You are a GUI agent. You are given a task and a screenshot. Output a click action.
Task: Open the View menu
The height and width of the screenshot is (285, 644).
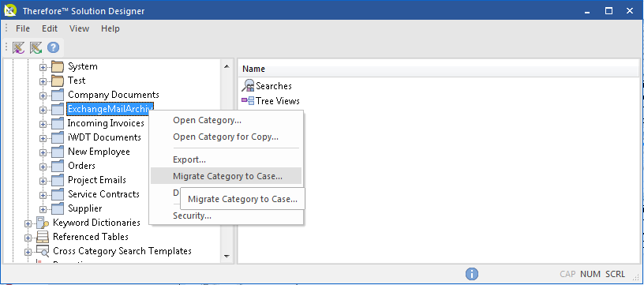79,28
